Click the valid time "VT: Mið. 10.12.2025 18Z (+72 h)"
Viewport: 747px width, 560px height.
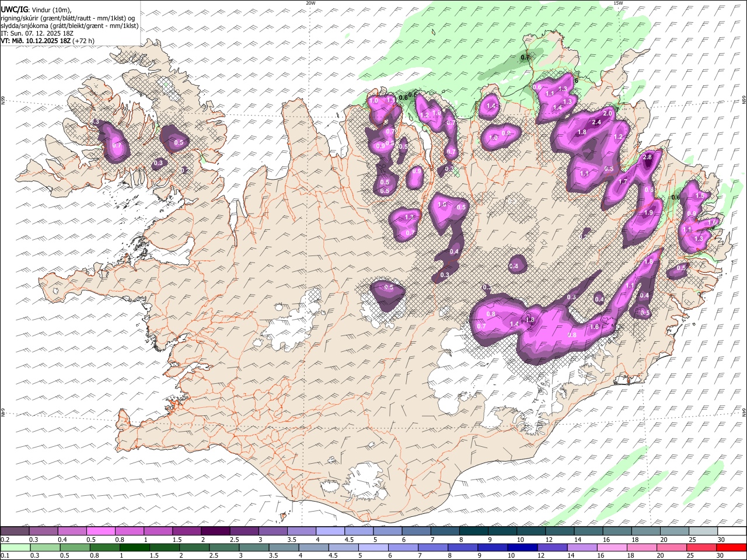[x=47, y=41]
